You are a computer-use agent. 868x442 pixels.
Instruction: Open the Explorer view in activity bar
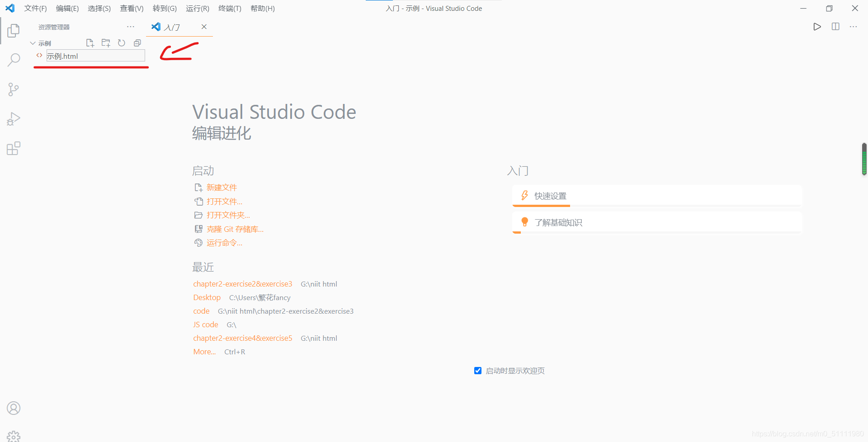click(x=14, y=30)
